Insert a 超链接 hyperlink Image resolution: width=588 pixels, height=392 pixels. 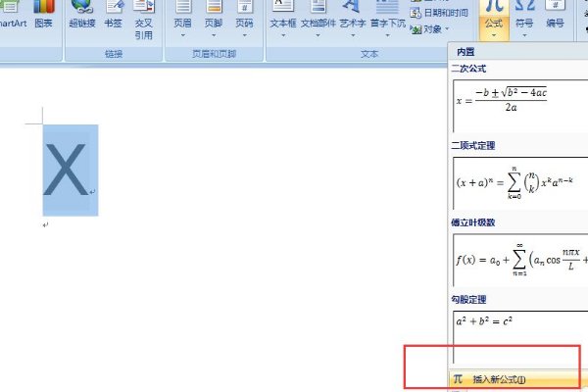click(83, 15)
